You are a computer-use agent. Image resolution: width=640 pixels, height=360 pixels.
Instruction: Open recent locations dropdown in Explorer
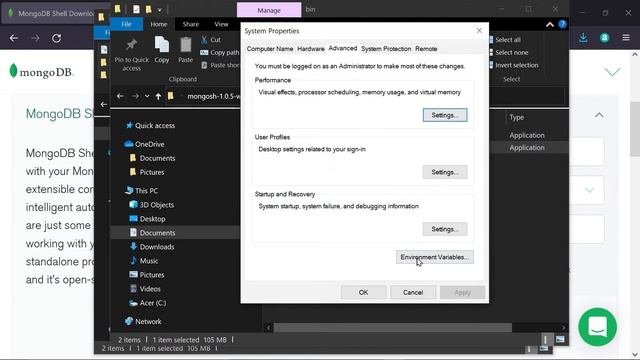[147, 96]
